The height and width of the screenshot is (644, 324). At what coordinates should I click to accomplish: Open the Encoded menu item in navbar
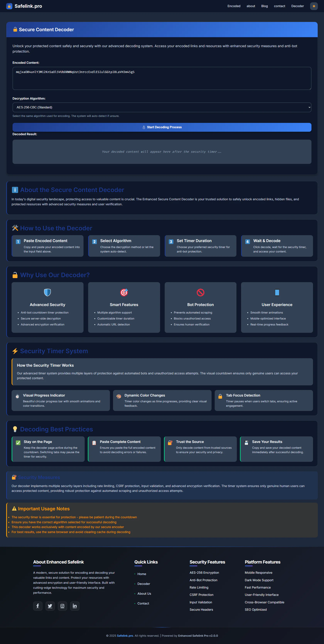point(234,6)
